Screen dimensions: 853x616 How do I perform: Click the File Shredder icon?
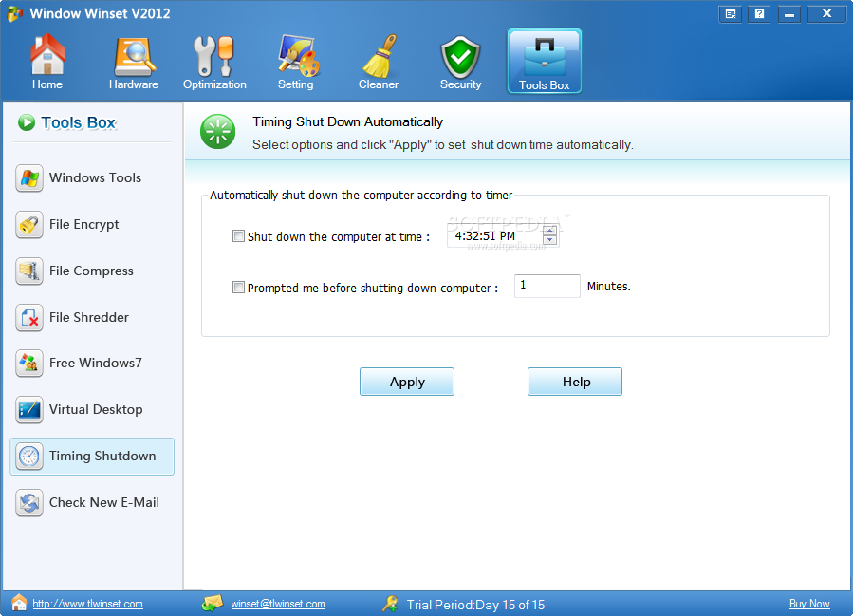click(29, 318)
